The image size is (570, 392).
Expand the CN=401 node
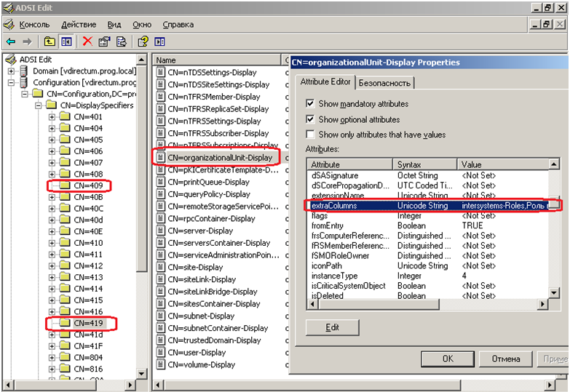click(52, 117)
